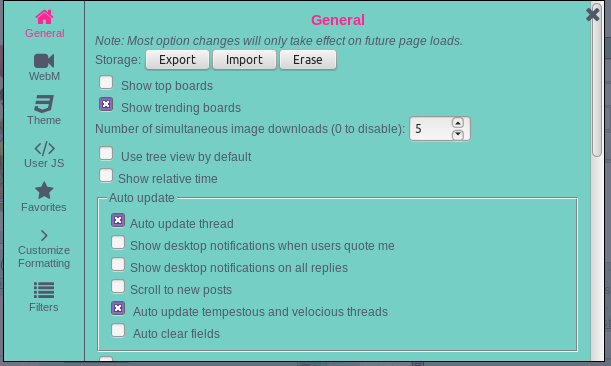Viewport: 611px width, 366px height.
Task: Click the dialog vertical scrollbar thumb
Action: 597,81
